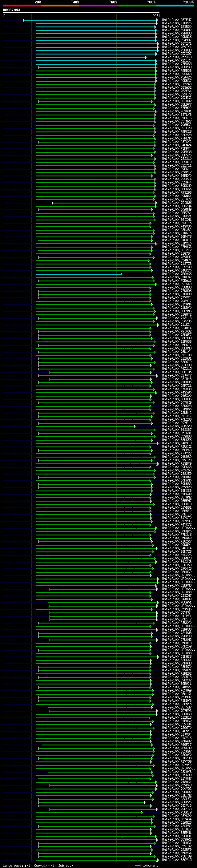The height and width of the screenshot is (868, 197).
Task: Choose the UniRef100_Q06H32 hit label
Action: pos(177,125)
